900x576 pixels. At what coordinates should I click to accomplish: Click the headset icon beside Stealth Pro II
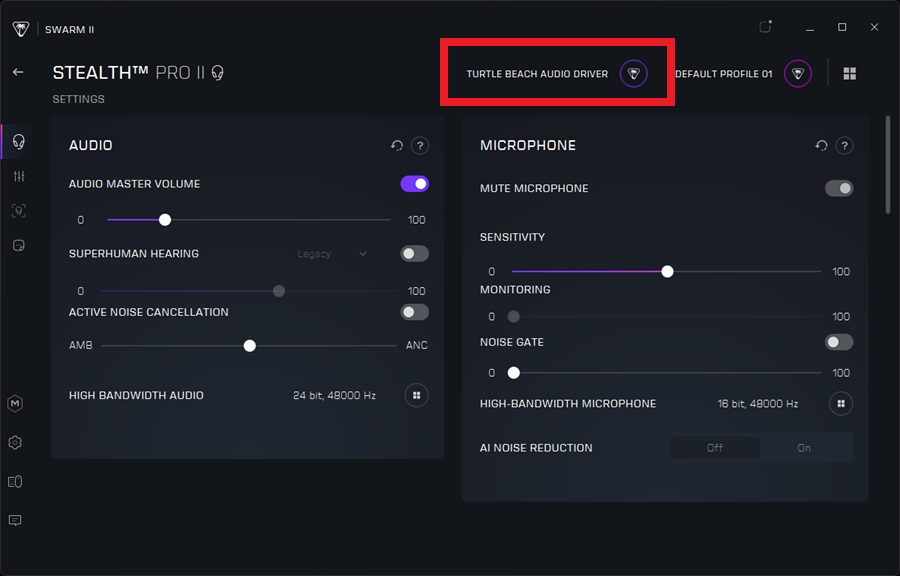tap(218, 73)
